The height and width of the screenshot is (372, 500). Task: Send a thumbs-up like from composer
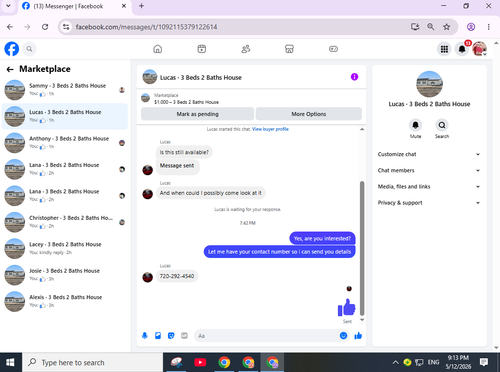tap(358, 336)
